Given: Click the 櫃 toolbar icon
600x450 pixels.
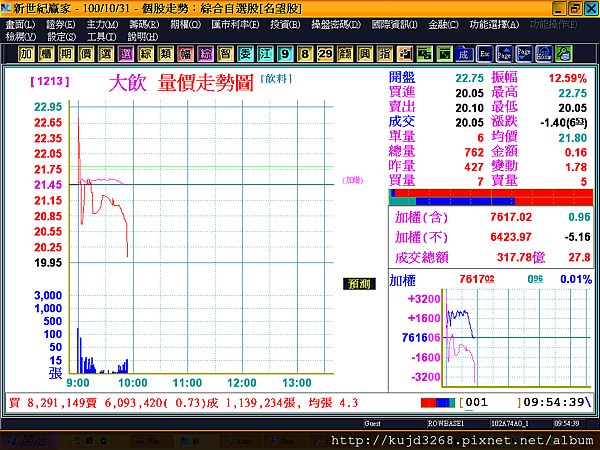Looking at the screenshot, I should coord(46,54).
